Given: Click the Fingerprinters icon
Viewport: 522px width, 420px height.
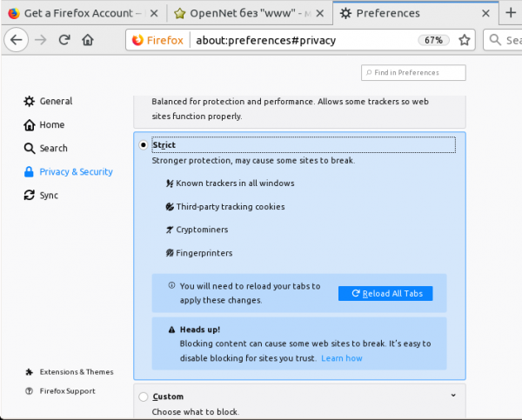Looking at the screenshot, I should [170, 253].
